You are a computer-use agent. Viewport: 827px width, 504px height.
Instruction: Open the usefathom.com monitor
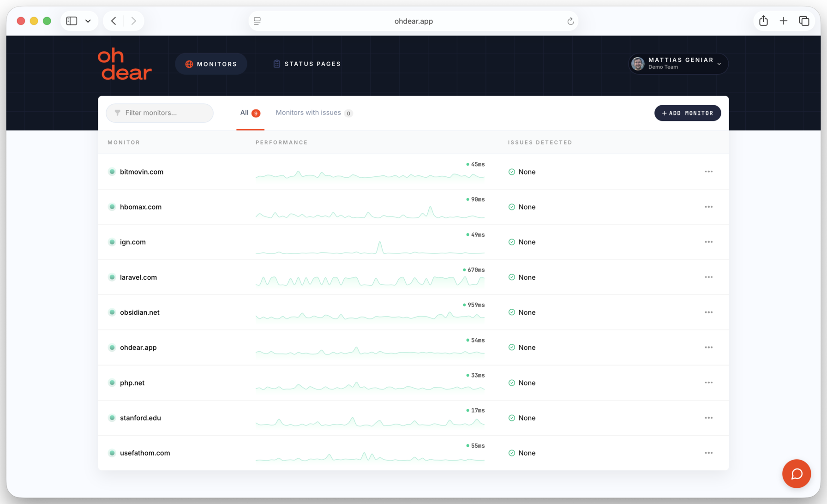point(145,453)
